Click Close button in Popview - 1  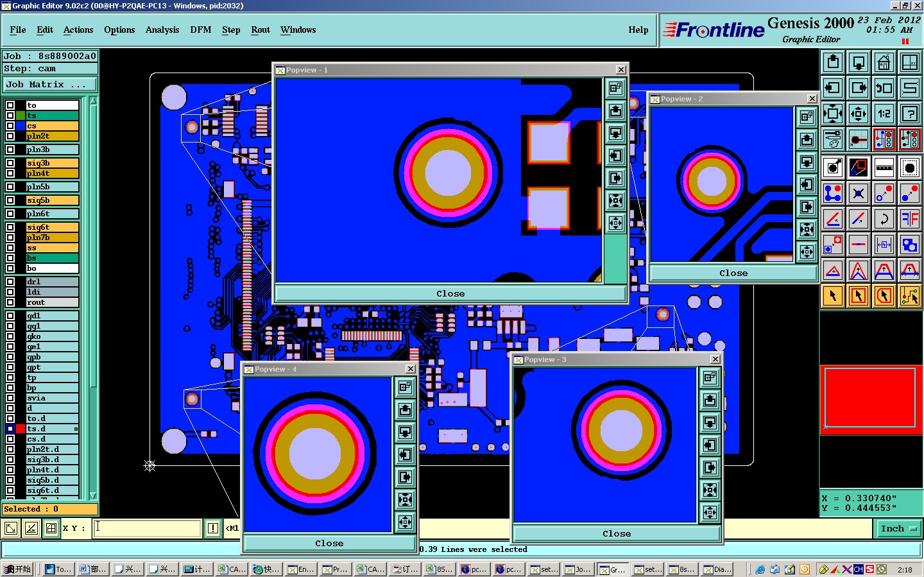[450, 293]
